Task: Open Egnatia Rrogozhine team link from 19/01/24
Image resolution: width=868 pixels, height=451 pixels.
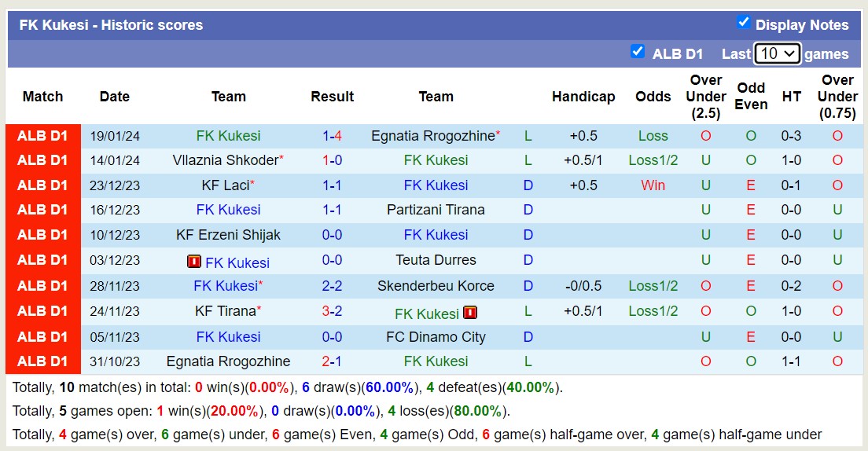Action: 433,136
